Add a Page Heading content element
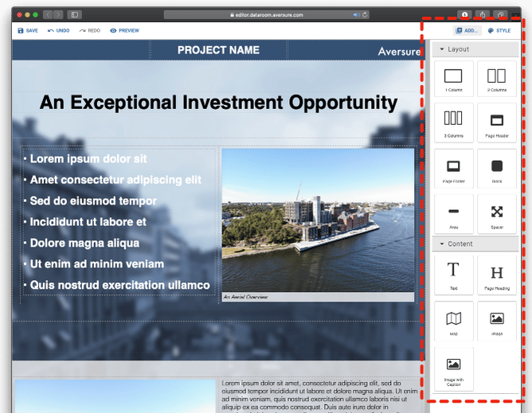532x413 pixels. pyautogui.click(x=497, y=275)
